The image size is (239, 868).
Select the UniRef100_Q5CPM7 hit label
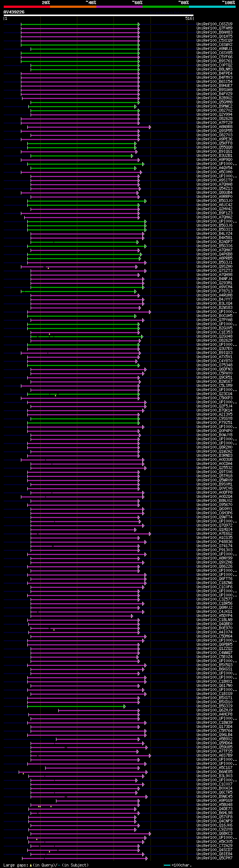(214, 858)
